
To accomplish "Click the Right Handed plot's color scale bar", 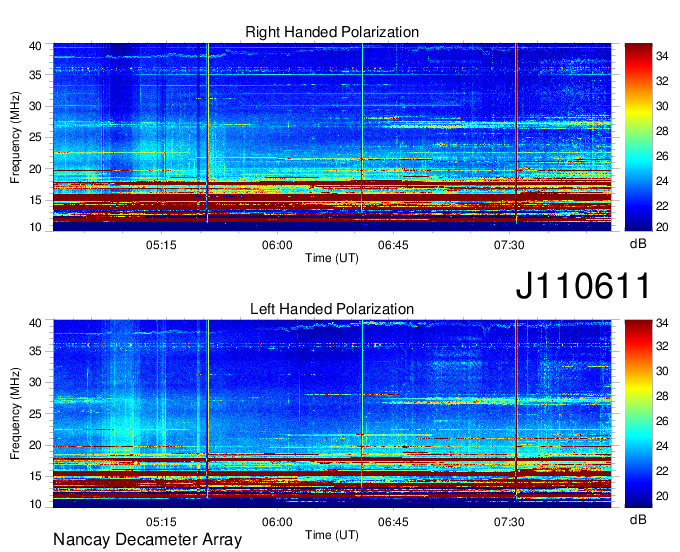I will click(x=638, y=137).
